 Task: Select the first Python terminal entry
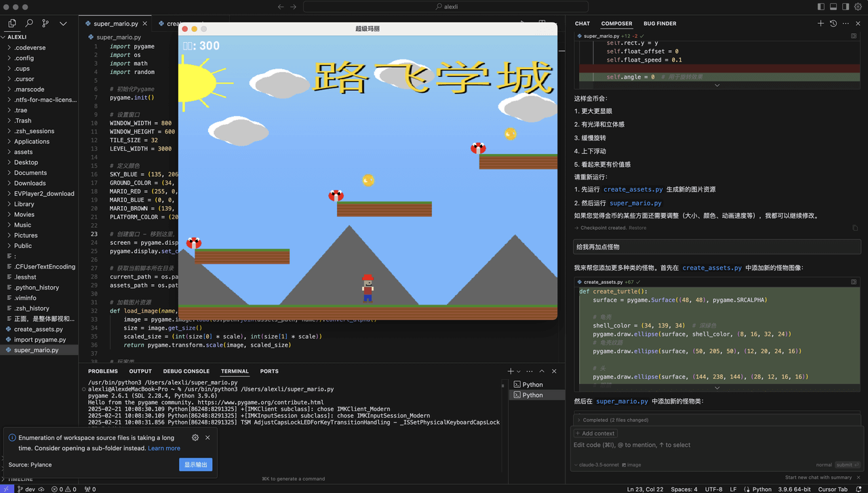coord(537,384)
